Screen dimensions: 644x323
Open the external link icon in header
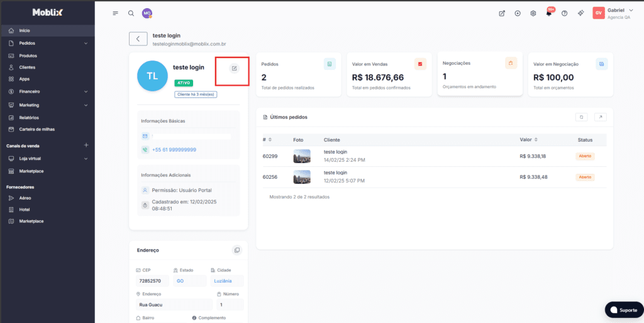point(502,13)
